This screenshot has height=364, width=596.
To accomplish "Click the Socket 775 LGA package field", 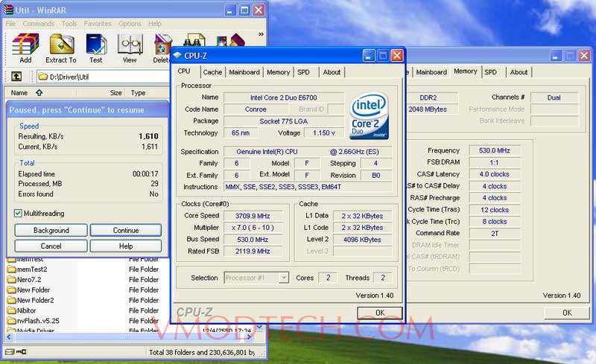I will click(x=284, y=121).
